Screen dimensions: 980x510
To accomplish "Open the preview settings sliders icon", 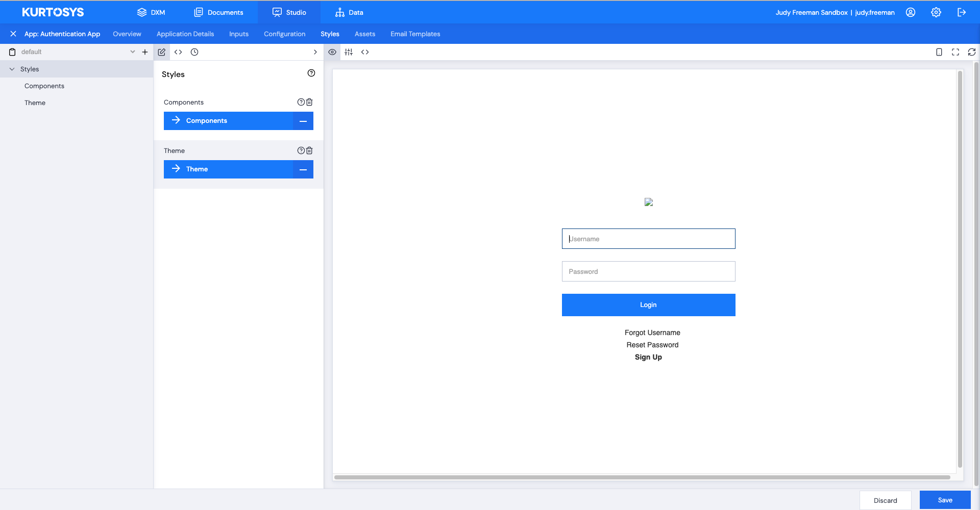I will point(349,52).
